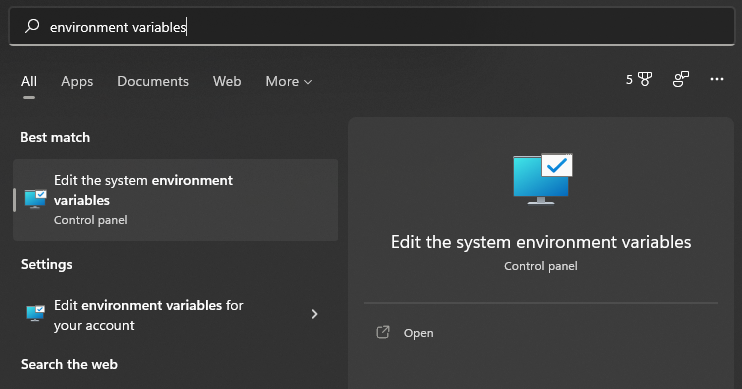This screenshot has width=742, height=389.
Task: Click the icon beside Edit environment variables for account
Action: (35, 313)
